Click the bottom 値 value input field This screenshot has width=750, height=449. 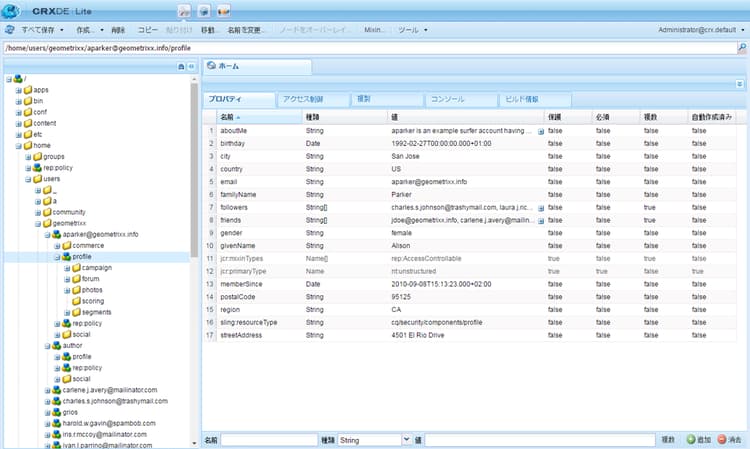click(540, 440)
